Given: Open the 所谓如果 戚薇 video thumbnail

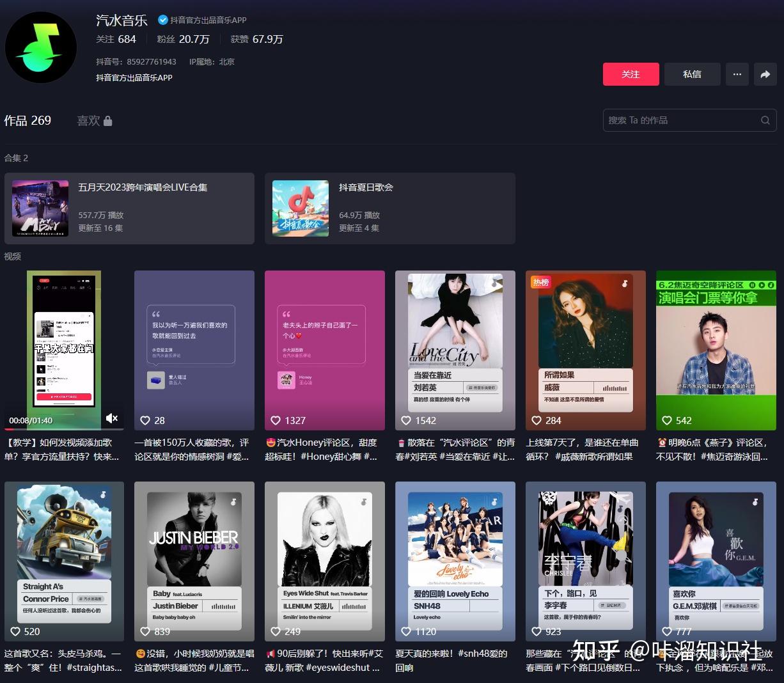Looking at the screenshot, I should coord(586,350).
